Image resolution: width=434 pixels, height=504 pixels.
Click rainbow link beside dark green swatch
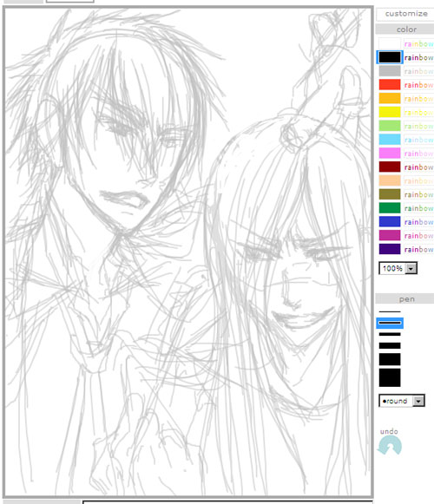click(x=419, y=208)
